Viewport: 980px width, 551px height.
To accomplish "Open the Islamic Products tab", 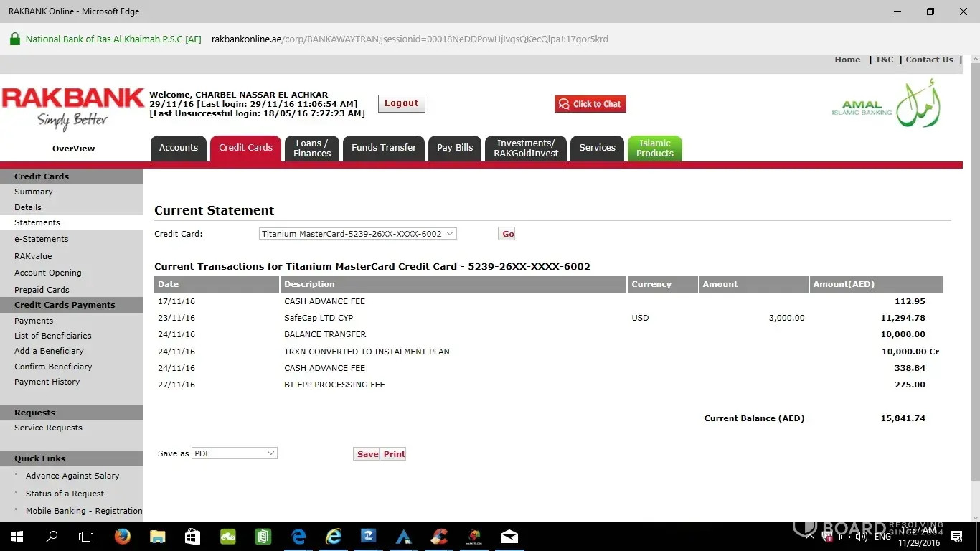I will coord(655,148).
